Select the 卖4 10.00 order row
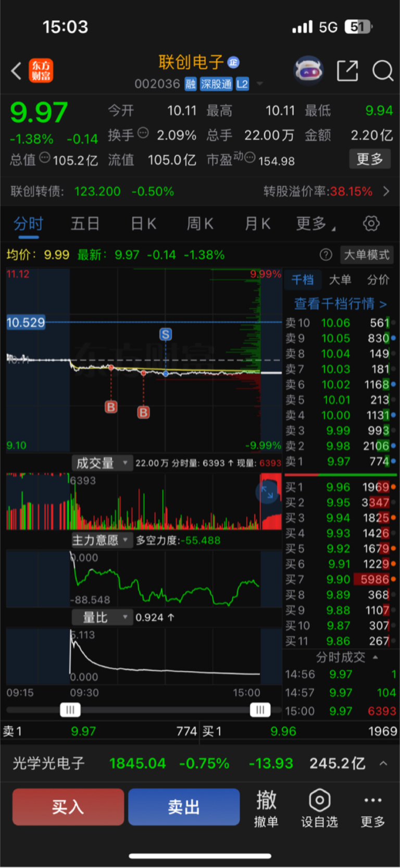This screenshot has height=868, width=400. [x=341, y=415]
